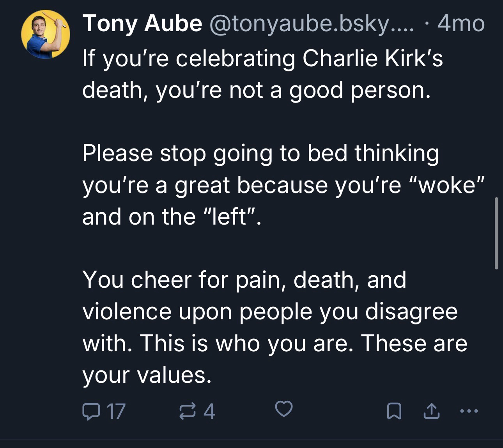Open post via the "If you're celebrating" line
The image size is (503, 448).
pyautogui.click(x=262, y=58)
